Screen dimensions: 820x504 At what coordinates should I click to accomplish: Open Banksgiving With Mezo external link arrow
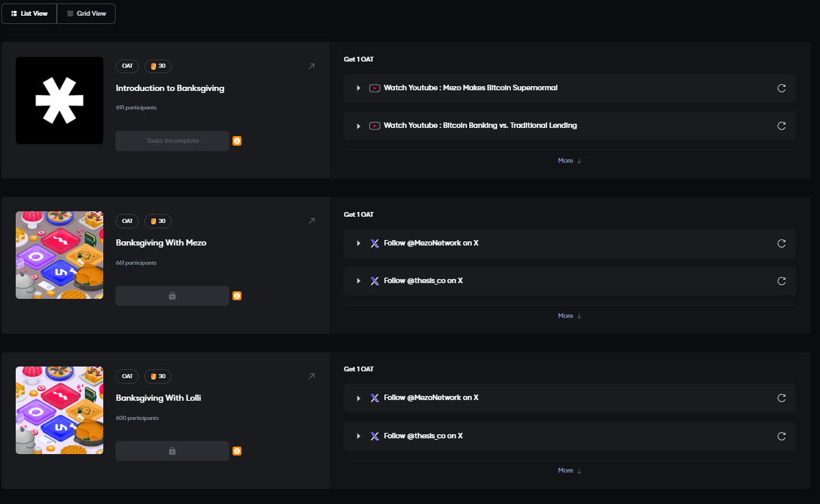point(311,221)
